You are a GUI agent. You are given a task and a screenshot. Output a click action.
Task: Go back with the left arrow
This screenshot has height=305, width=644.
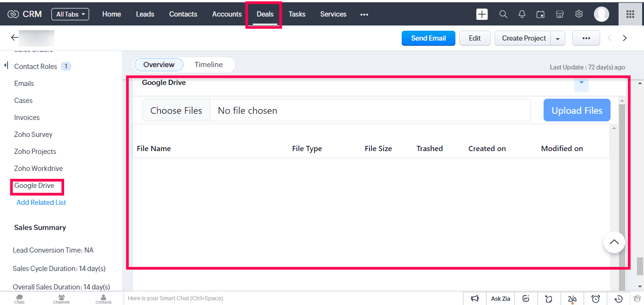click(x=15, y=38)
